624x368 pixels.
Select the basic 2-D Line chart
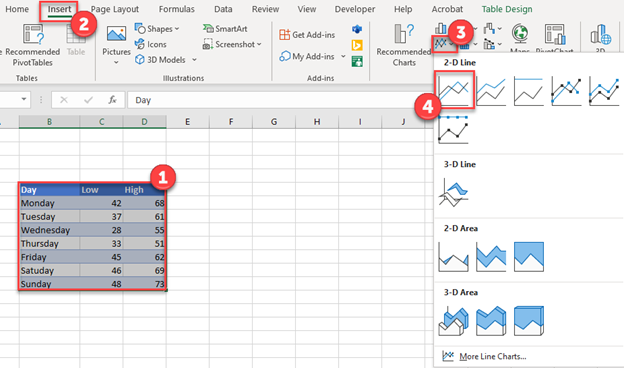(454, 90)
